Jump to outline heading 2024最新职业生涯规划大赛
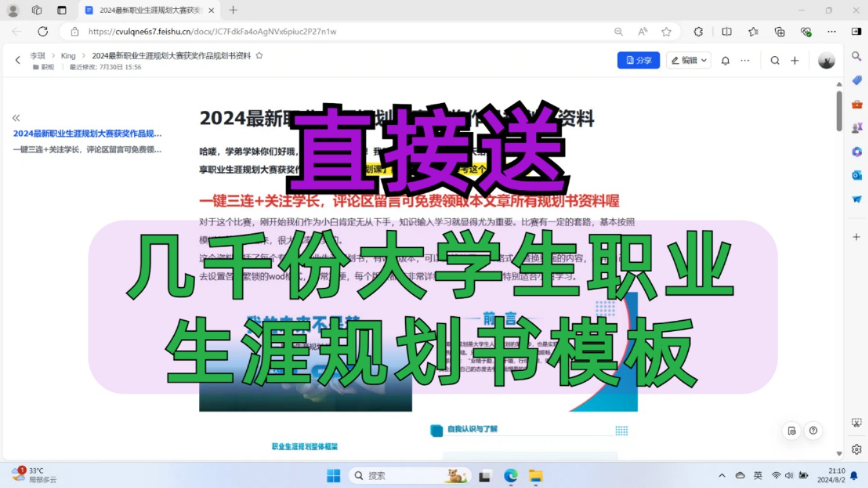 [x=88, y=133]
